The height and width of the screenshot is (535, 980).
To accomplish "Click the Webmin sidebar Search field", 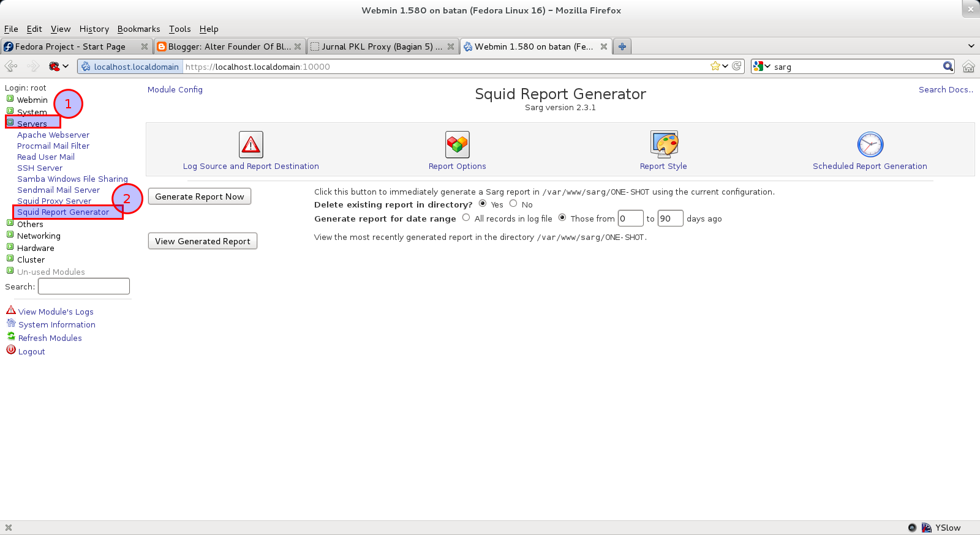I will pos(84,286).
